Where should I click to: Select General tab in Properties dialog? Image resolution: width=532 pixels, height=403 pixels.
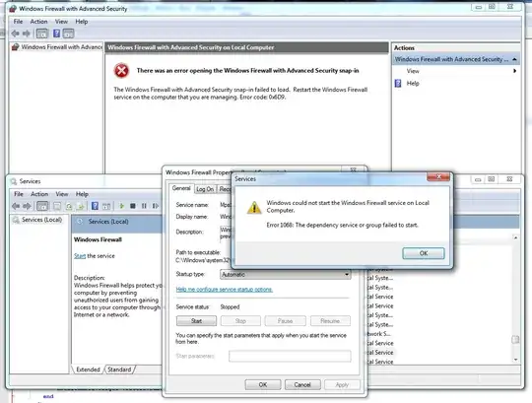point(181,188)
